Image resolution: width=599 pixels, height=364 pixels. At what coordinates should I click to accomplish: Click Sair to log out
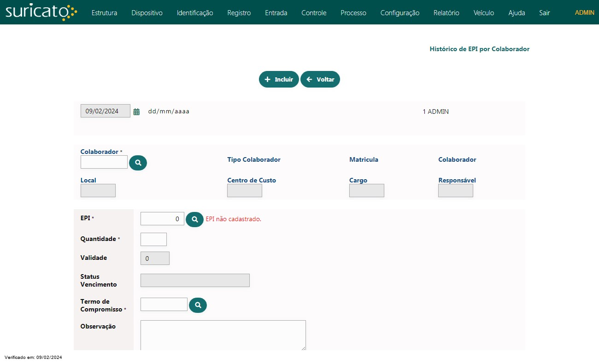point(545,13)
